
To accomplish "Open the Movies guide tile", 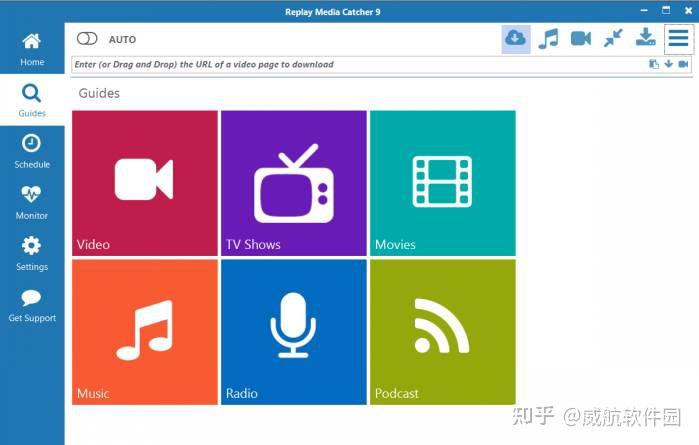I will (443, 183).
